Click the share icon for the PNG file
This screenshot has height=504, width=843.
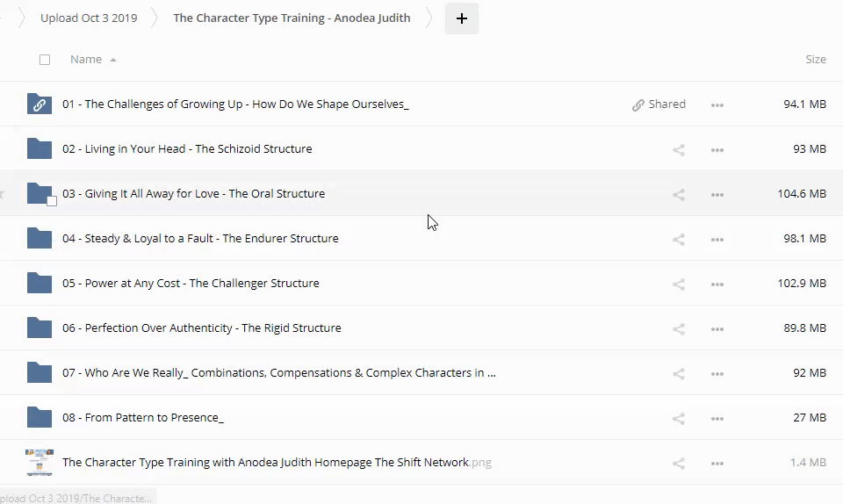tap(678, 463)
